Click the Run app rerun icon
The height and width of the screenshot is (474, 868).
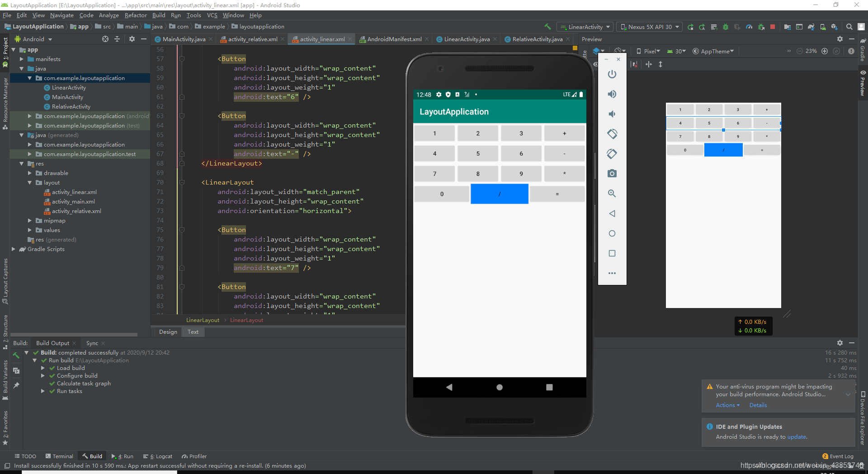pyautogui.click(x=690, y=27)
